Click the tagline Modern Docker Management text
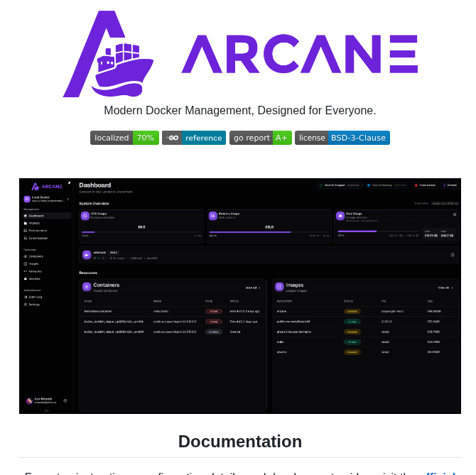 tap(240, 111)
